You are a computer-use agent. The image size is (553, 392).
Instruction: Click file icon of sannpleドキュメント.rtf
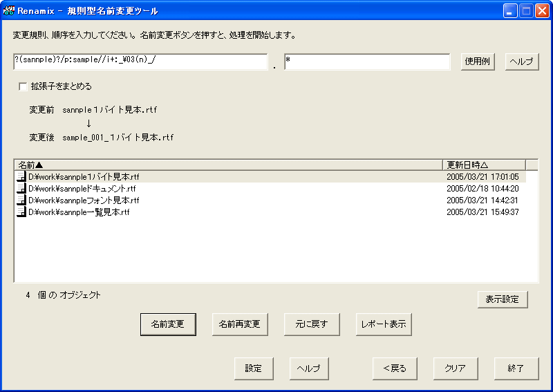tap(21, 189)
